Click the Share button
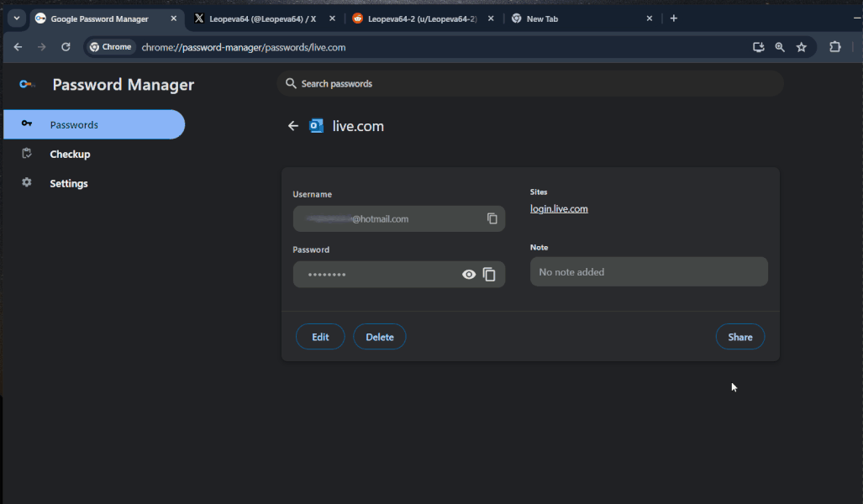 click(x=739, y=336)
